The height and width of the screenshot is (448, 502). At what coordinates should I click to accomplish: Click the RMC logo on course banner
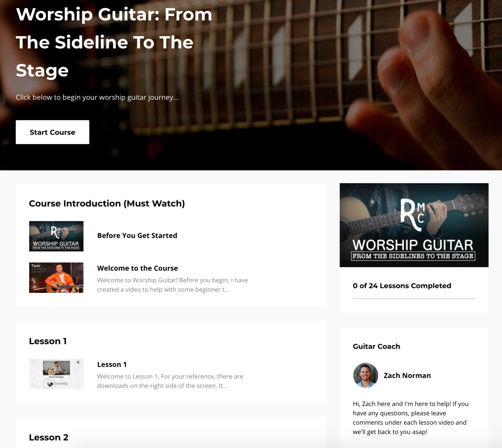click(x=413, y=215)
